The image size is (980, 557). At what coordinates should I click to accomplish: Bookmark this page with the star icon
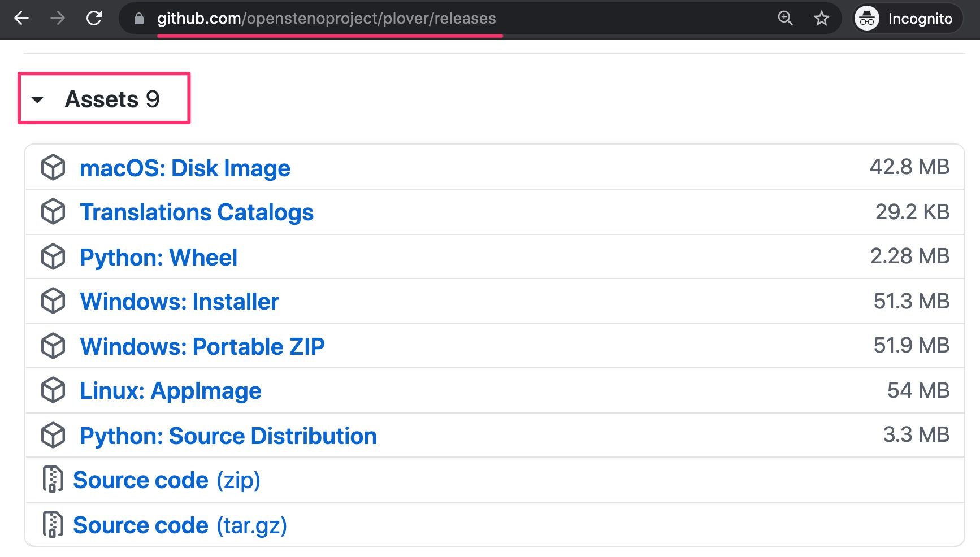pyautogui.click(x=821, y=19)
